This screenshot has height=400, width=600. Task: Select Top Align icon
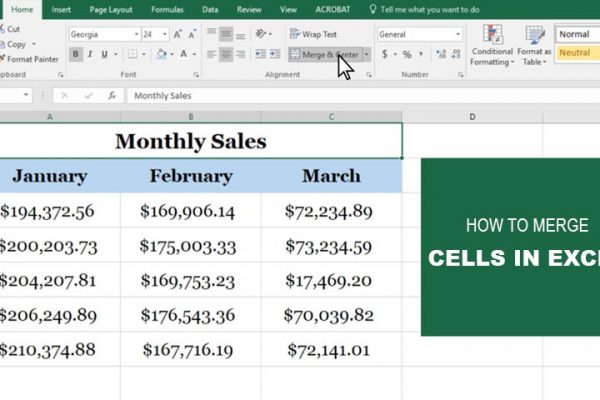(x=211, y=34)
